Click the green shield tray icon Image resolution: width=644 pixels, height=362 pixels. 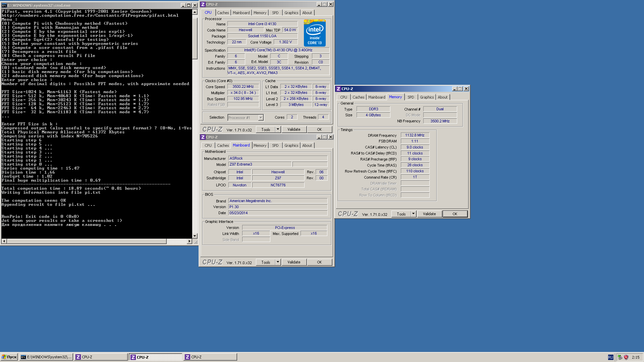(620, 357)
